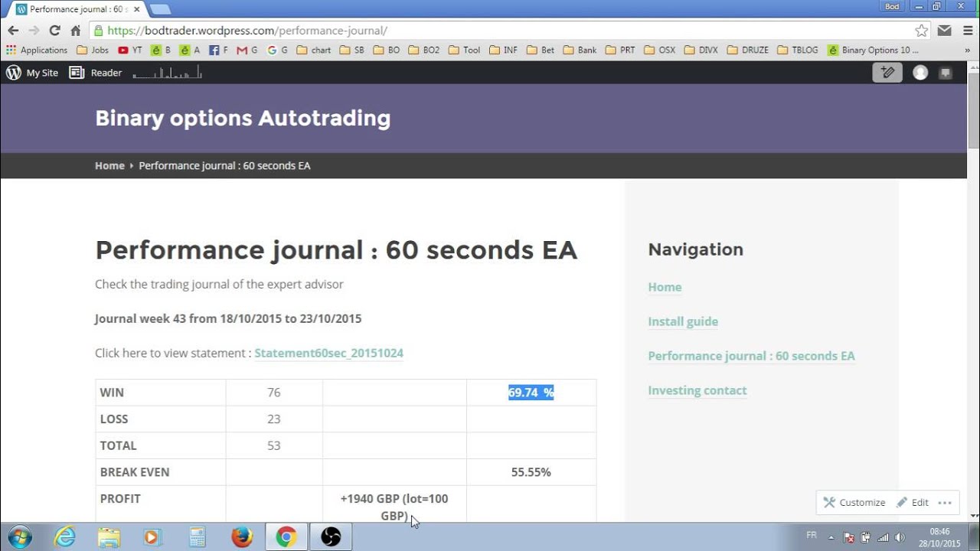Open the DRUZE bookmark folder

tap(747, 50)
